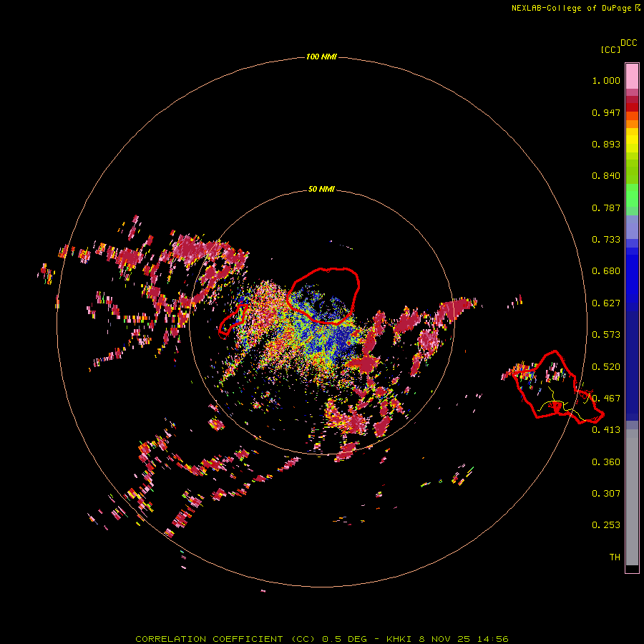The height and width of the screenshot is (644, 644).
Task: Click the 0.893 scale value
Action: point(606,144)
